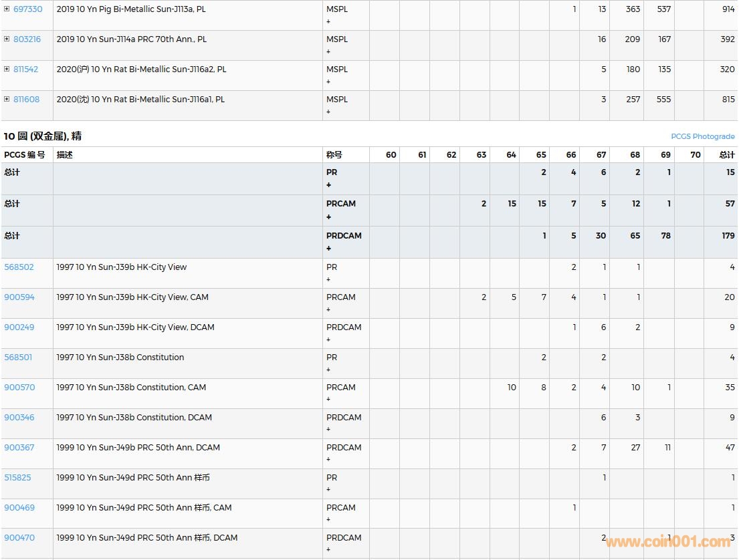Viewport: 739px width, 560px height.
Task: Open the 900346 Constitution DCAM link
Action: (x=19, y=418)
